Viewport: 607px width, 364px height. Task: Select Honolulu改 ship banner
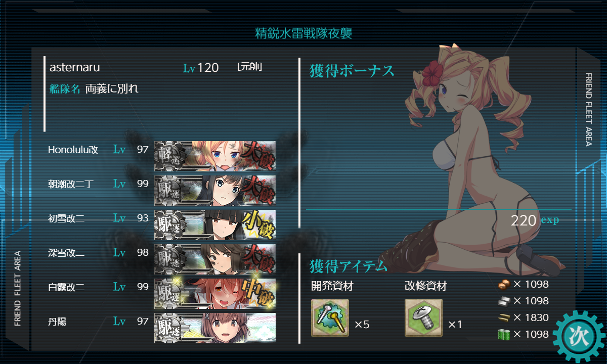(x=215, y=156)
